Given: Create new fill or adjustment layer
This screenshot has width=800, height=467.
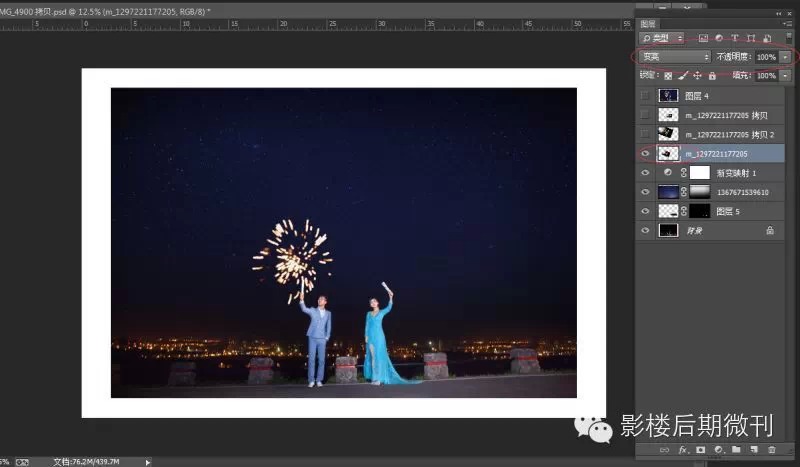Looking at the screenshot, I should (719, 450).
